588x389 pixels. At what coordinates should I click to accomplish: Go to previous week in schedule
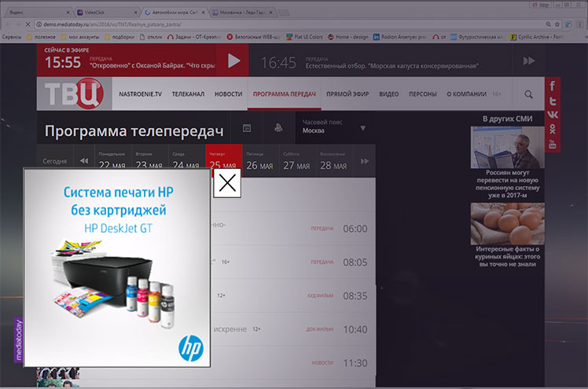tap(84, 161)
